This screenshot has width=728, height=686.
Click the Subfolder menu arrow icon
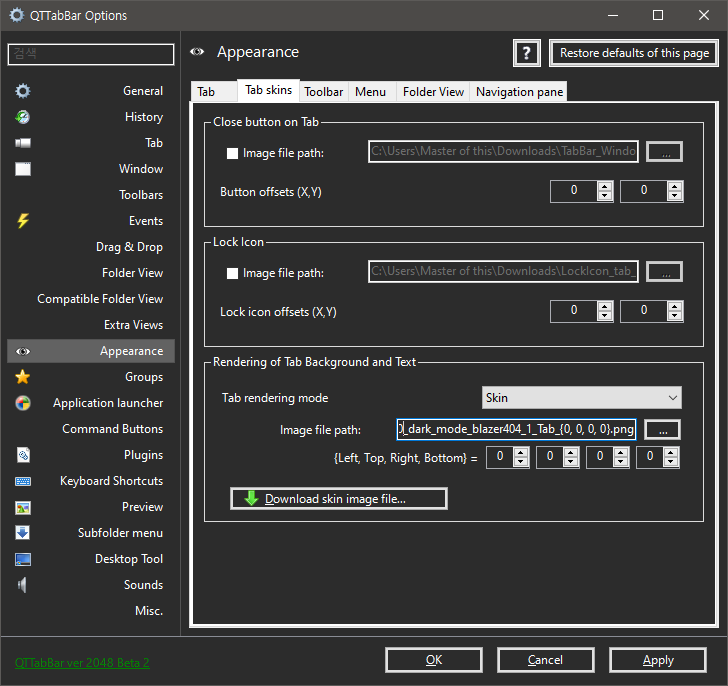23,533
